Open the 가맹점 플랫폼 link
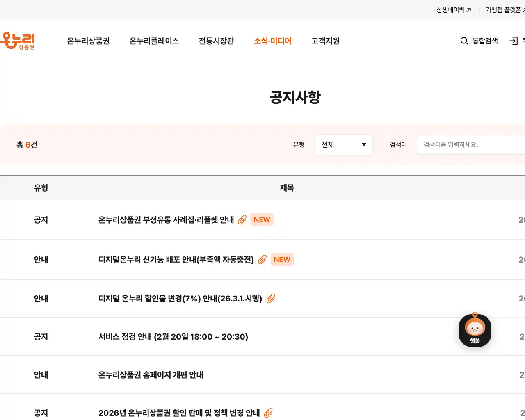This screenshot has height=420, width=525. (504, 9)
